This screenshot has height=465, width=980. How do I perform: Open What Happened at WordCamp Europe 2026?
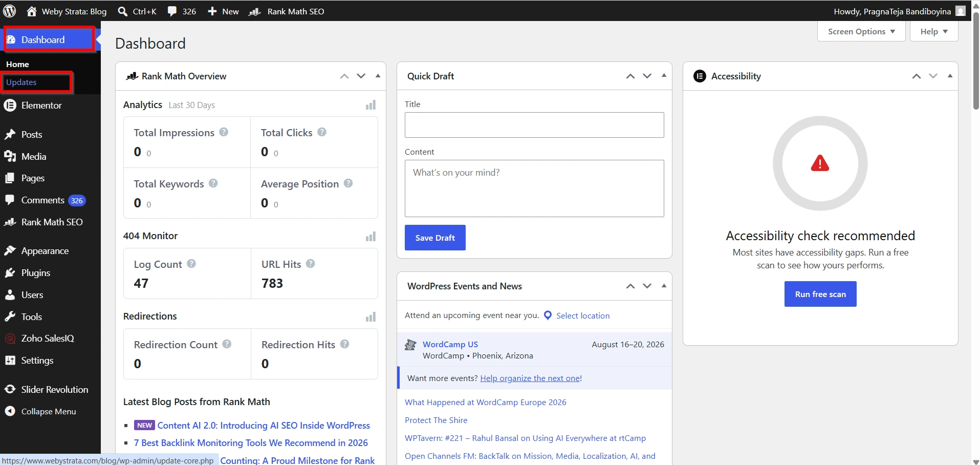(486, 403)
